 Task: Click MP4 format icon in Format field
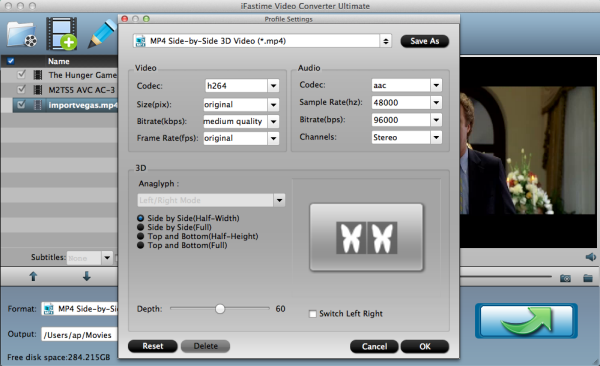(x=49, y=309)
